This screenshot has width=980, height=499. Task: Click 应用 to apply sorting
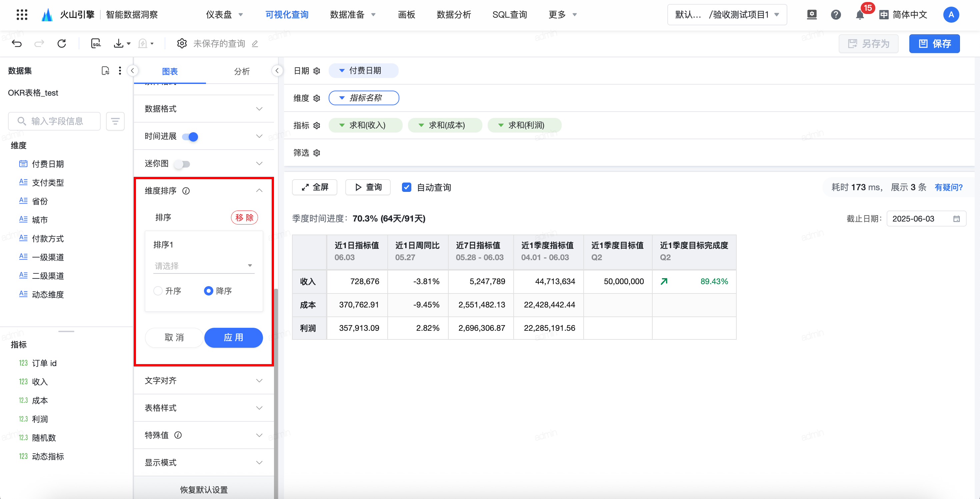pyautogui.click(x=234, y=338)
